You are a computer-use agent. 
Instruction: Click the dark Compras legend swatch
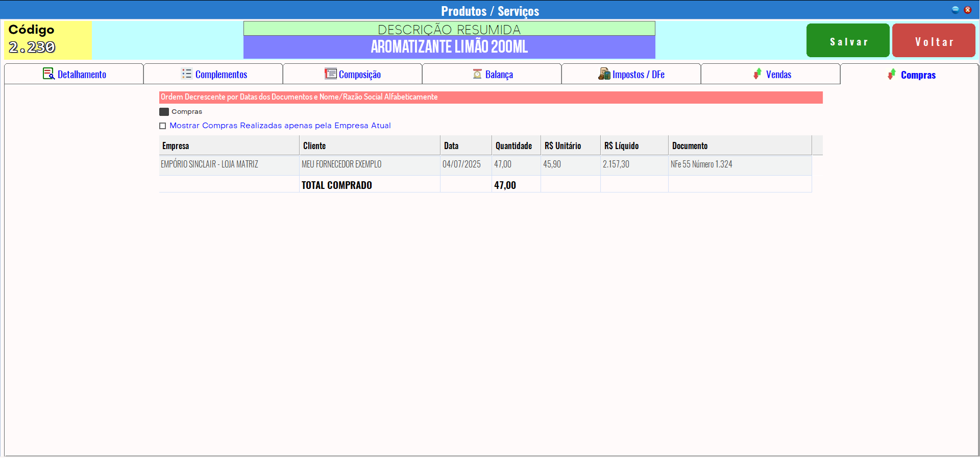coord(164,112)
